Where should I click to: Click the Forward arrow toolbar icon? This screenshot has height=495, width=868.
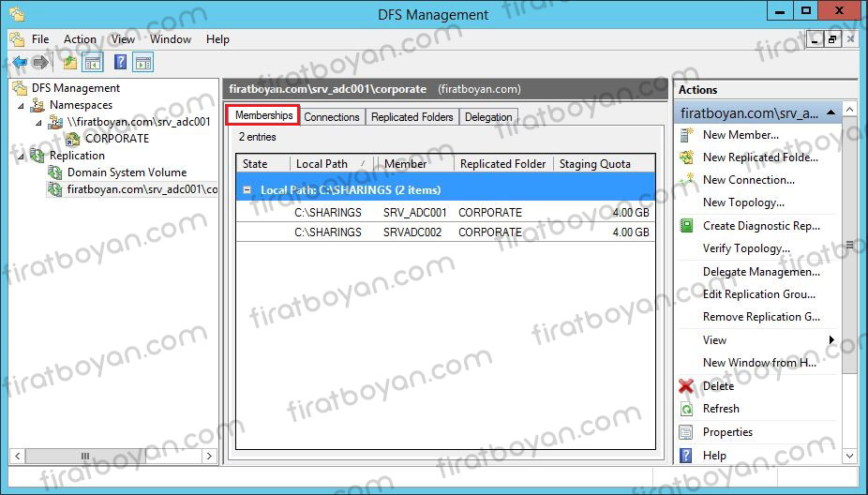point(40,63)
